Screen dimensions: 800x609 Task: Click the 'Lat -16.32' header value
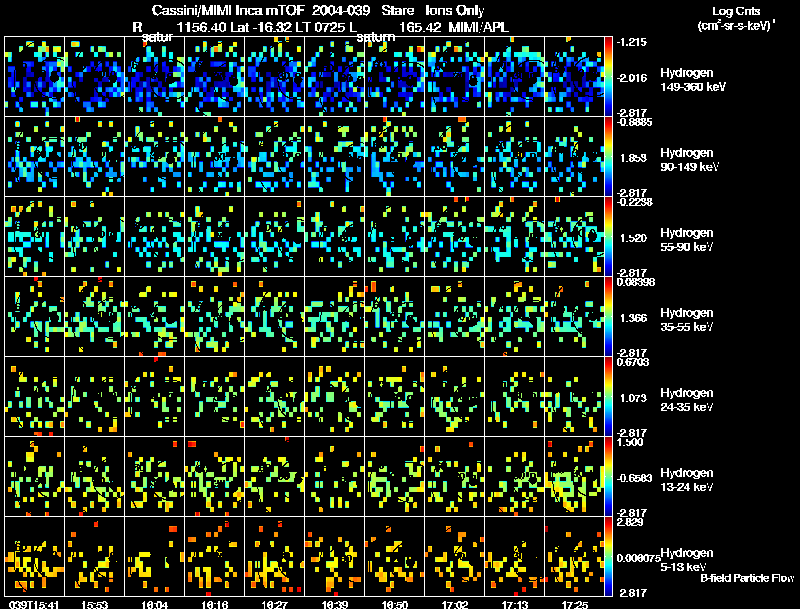pyautogui.click(x=261, y=27)
